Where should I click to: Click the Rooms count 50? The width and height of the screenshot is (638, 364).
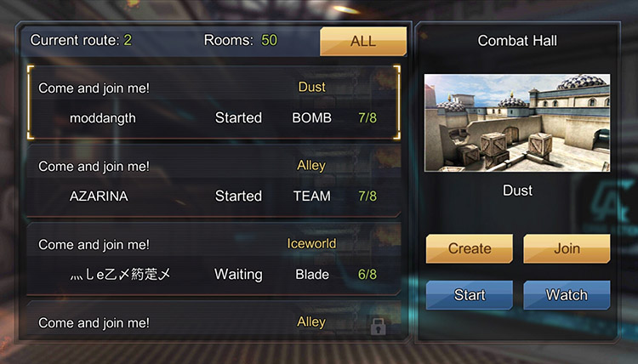(269, 40)
